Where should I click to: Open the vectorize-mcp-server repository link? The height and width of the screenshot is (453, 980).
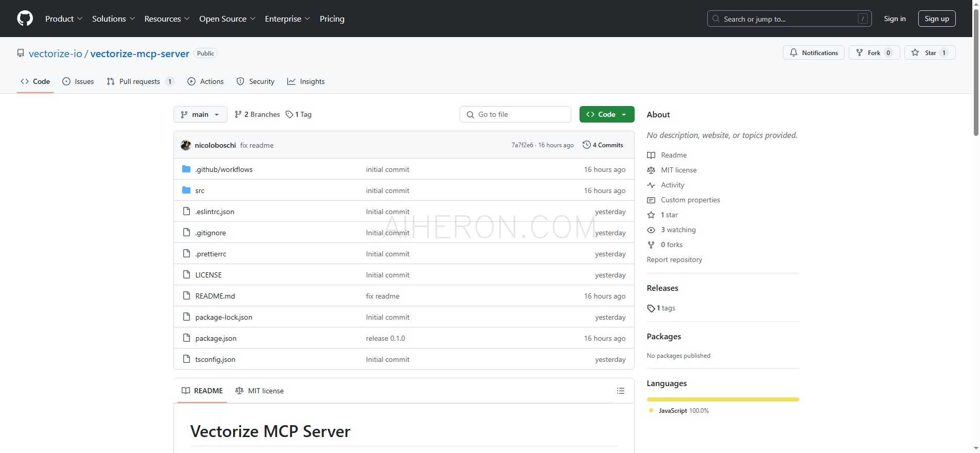pyautogui.click(x=140, y=54)
